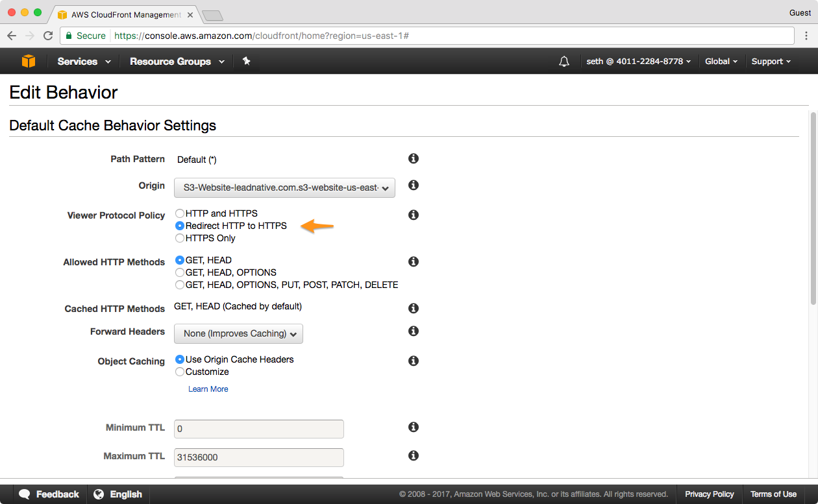Show info for Allowed HTTP Methods
Image resolution: width=818 pixels, height=504 pixels.
tap(413, 261)
